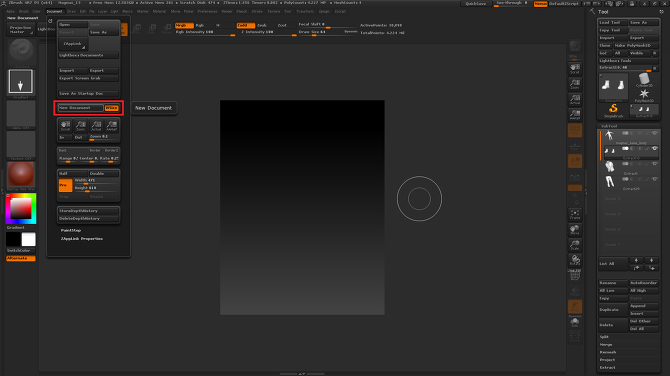This screenshot has width=670, height=376.
Task: Toggle visibility of the Extract1 subtool
Action: pyautogui.click(x=654, y=164)
